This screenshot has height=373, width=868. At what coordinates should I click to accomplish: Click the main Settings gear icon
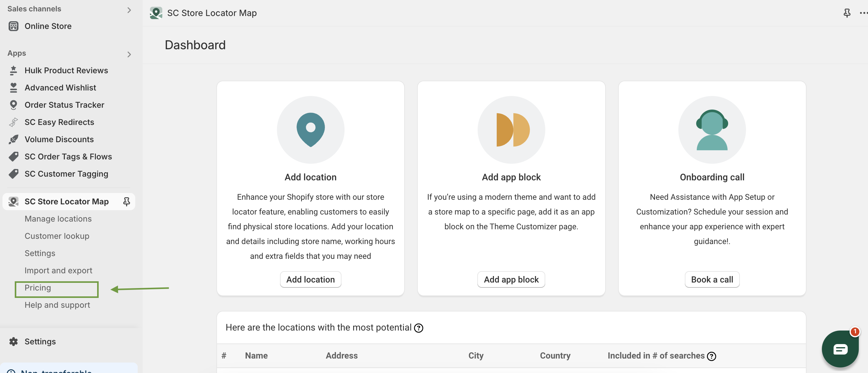tap(14, 341)
